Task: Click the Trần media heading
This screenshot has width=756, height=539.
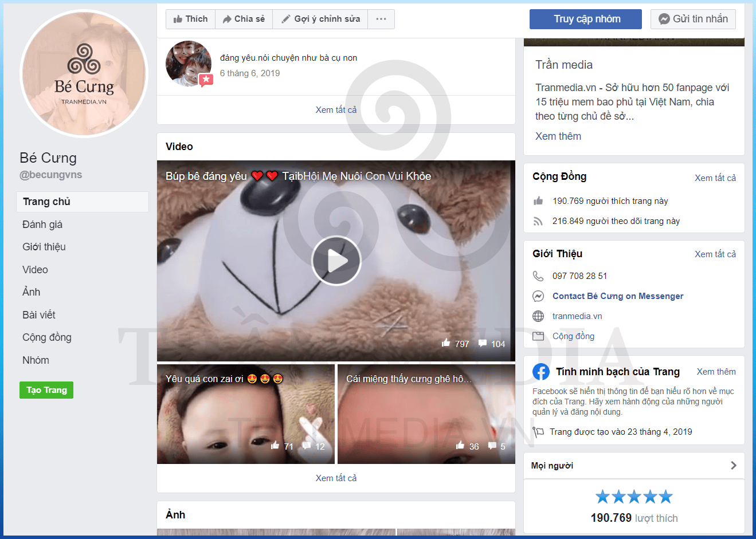Action: coord(564,65)
